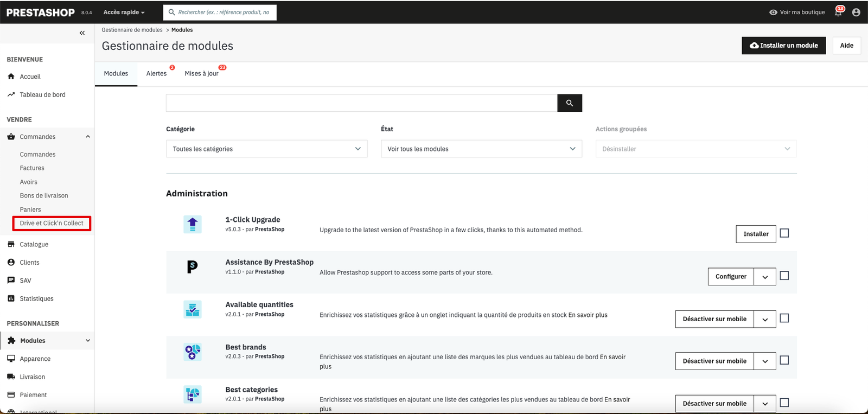Switch to the Mises à jour tab
This screenshot has height=414, width=868.
coord(202,74)
